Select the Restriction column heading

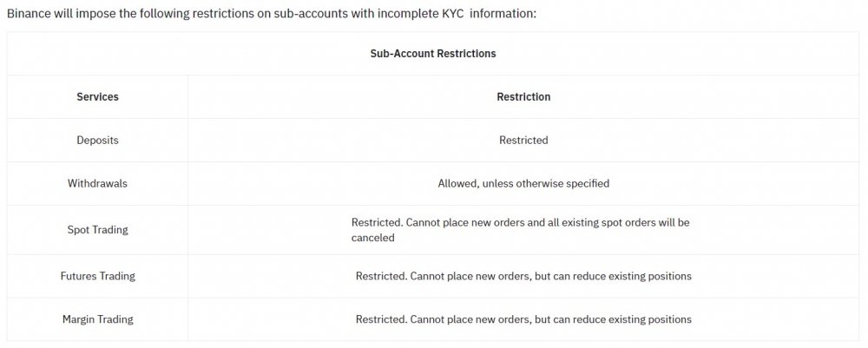click(x=523, y=97)
